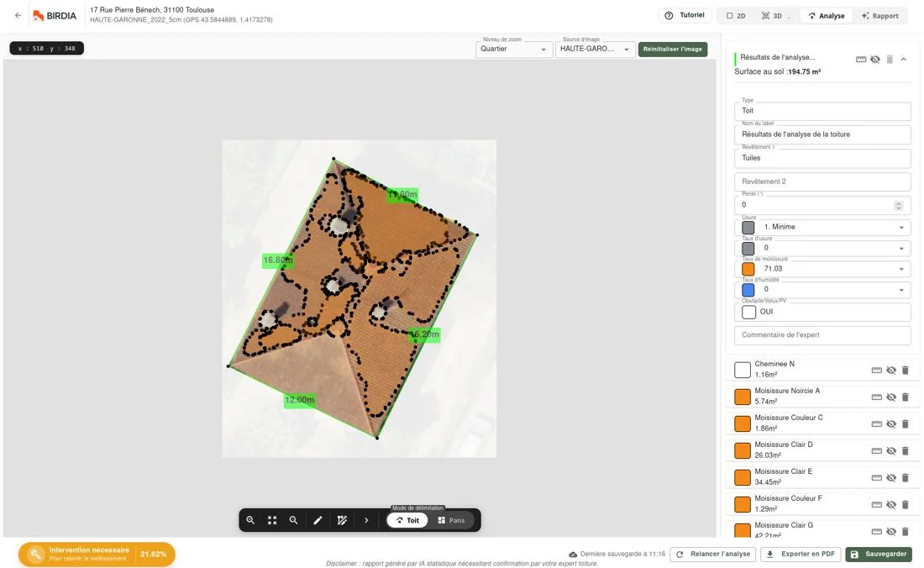This screenshot has width=924, height=568.
Task: Toggle visibility of Résultats de l'analyse layer
Action: 875,60
